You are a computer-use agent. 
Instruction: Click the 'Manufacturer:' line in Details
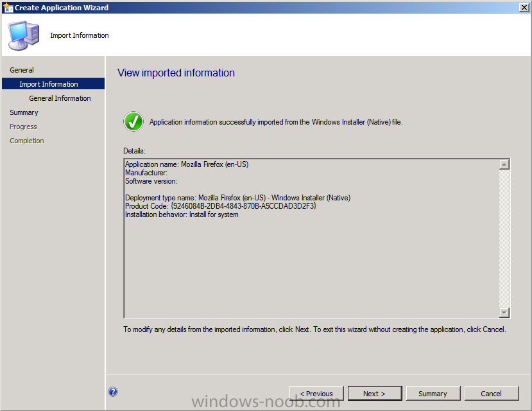click(x=146, y=173)
